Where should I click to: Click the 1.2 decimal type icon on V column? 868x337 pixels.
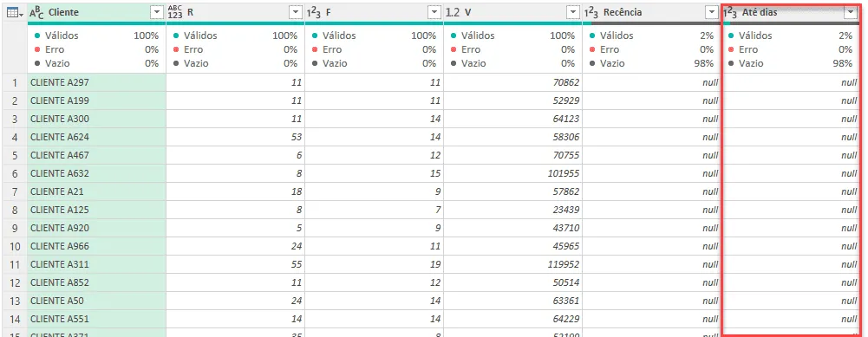pyautogui.click(x=453, y=13)
